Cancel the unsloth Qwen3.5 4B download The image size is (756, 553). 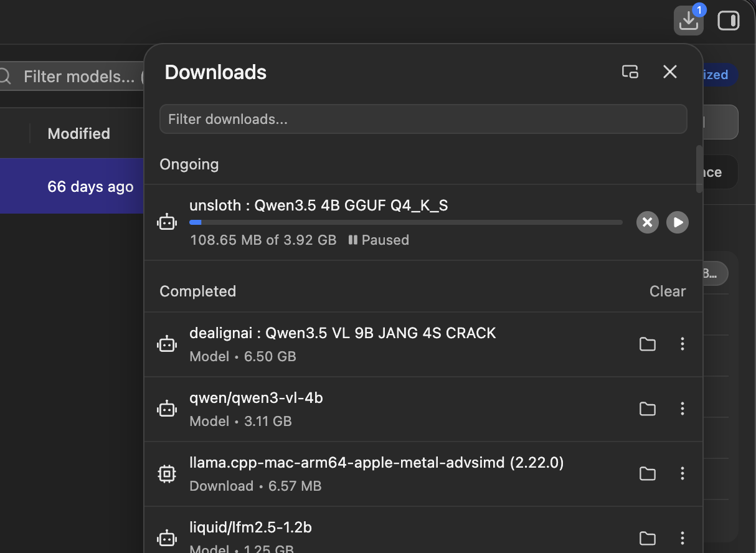click(x=648, y=222)
